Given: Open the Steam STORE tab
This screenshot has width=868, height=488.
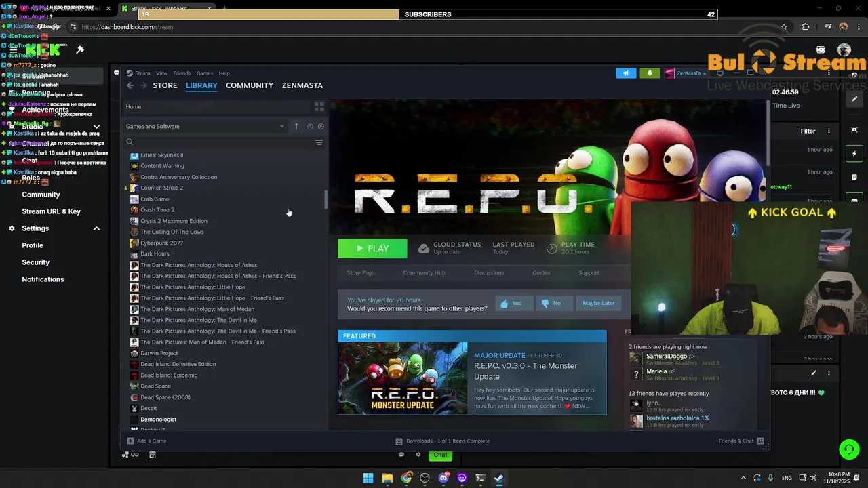Looking at the screenshot, I should (x=165, y=85).
